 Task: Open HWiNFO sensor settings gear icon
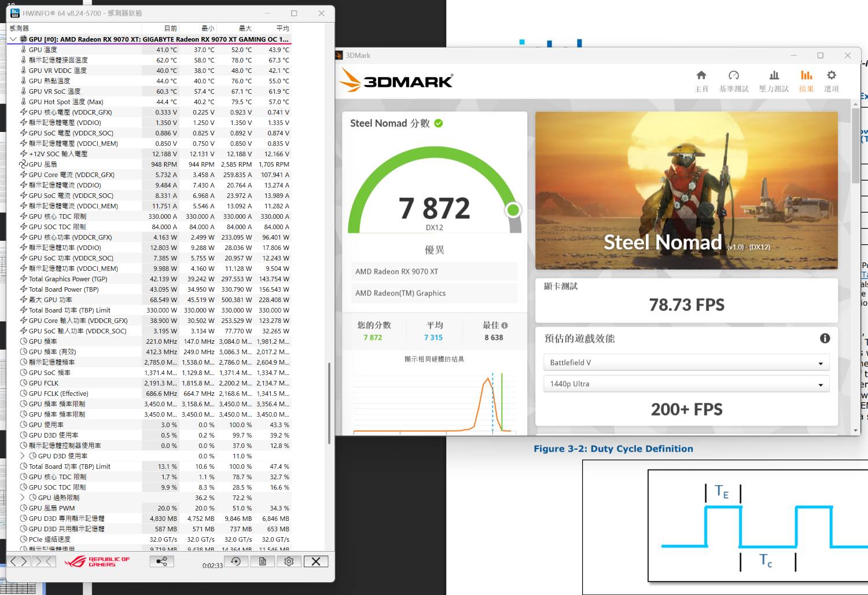point(289,561)
